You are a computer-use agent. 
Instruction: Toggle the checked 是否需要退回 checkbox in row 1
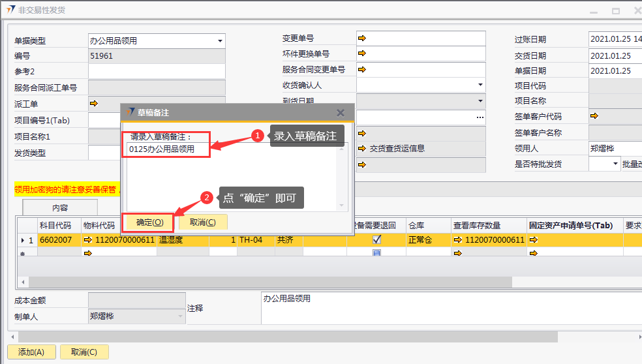pyautogui.click(x=376, y=240)
